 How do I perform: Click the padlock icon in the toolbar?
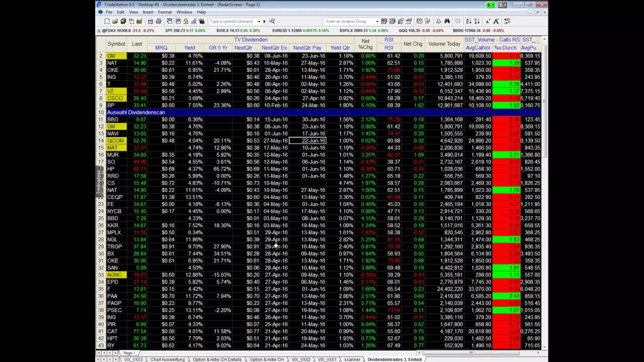[x=186, y=21]
